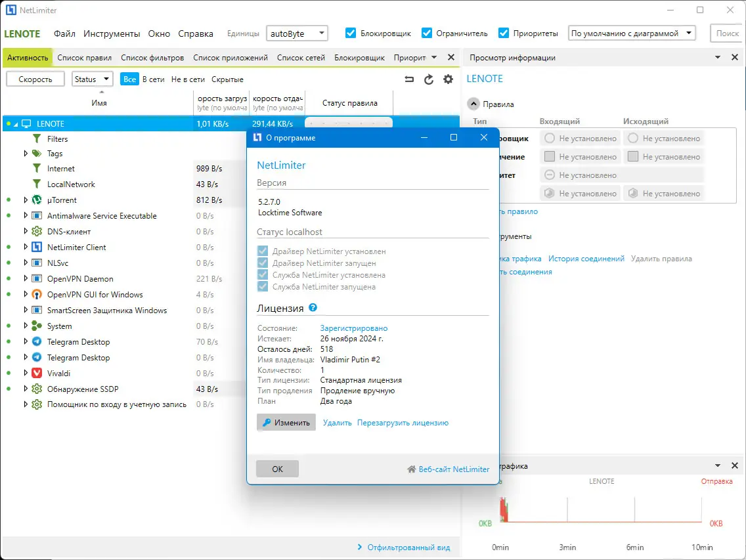Toggle the Блокировщик checkbox in toolbar
Image resolution: width=746 pixels, height=560 pixels.
click(x=351, y=33)
